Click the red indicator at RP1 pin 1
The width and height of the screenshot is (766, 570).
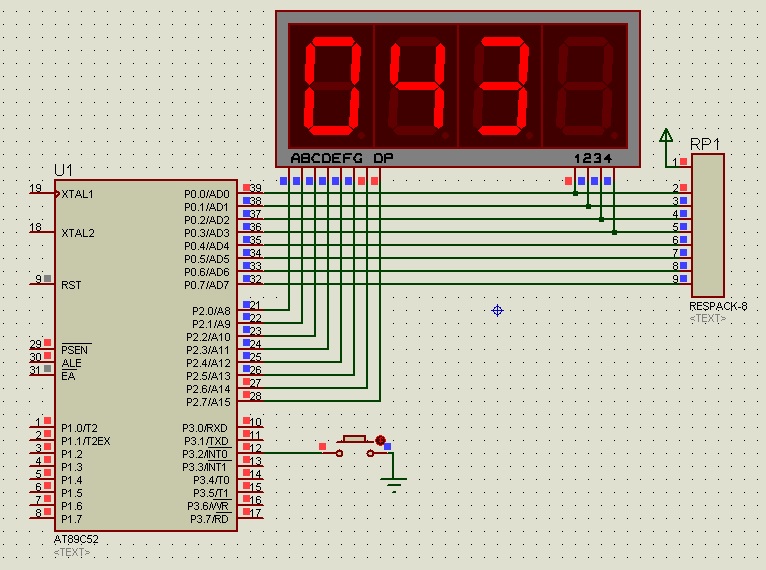pyautogui.click(x=683, y=161)
